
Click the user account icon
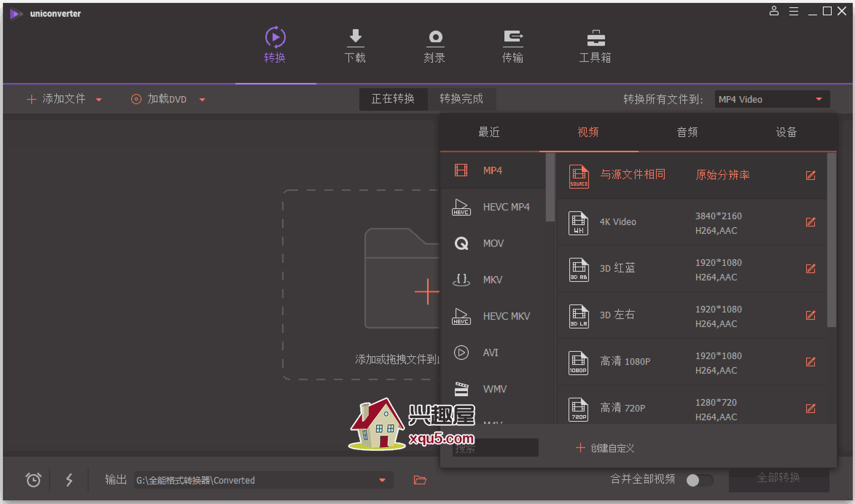tap(774, 11)
